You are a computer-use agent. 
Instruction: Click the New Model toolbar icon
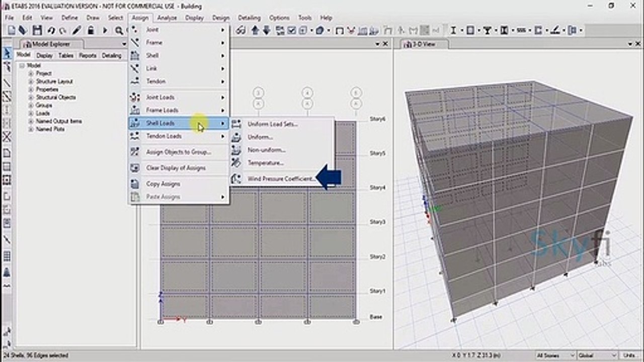pyautogui.click(x=12, y=31)
